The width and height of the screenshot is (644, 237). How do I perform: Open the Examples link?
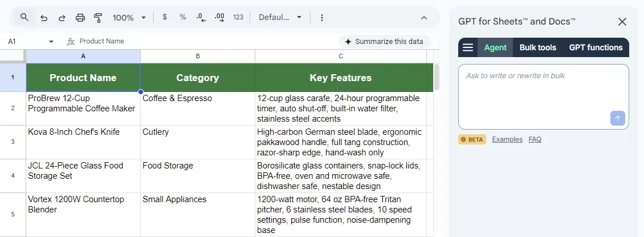coord(507,139)
